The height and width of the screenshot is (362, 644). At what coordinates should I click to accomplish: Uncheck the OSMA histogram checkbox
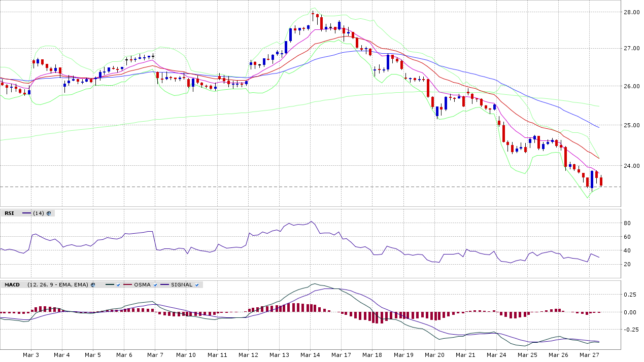pos(155,285)
